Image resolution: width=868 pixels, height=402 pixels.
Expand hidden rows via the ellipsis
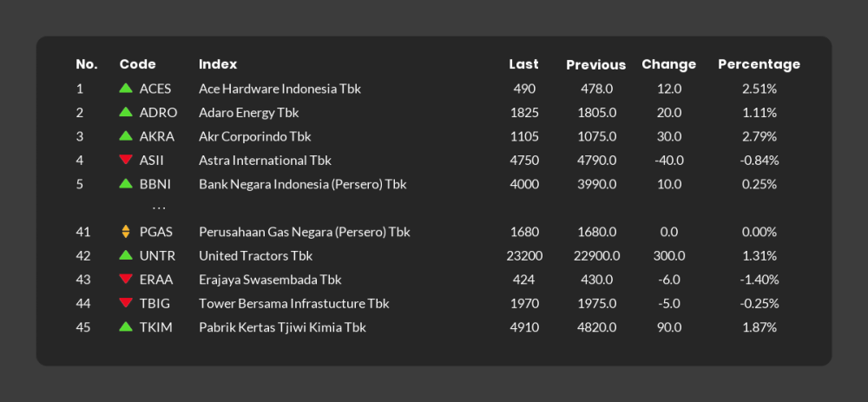pos(159,208)
